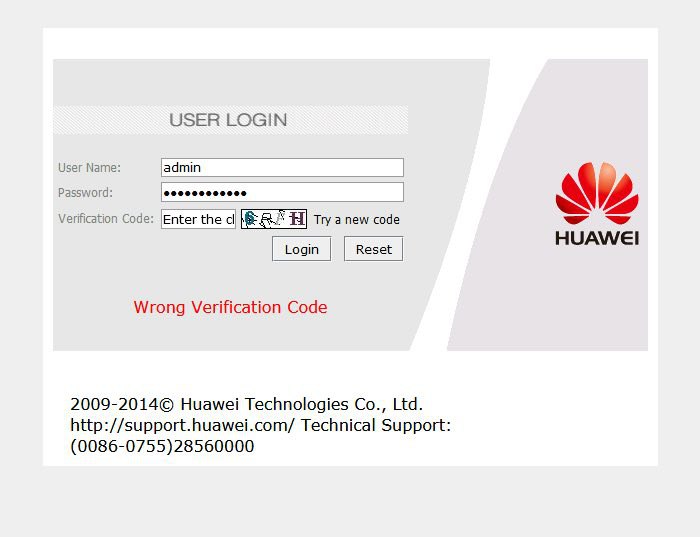Click the 'Huawei Technologies Co., Ltd.' company name
Screen dimensions: 700x537
coord(301,404)
